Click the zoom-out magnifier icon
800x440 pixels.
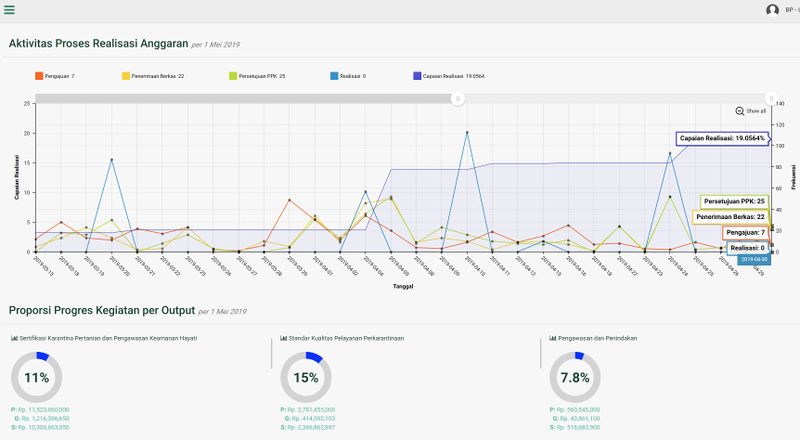[x=740, y=111]
